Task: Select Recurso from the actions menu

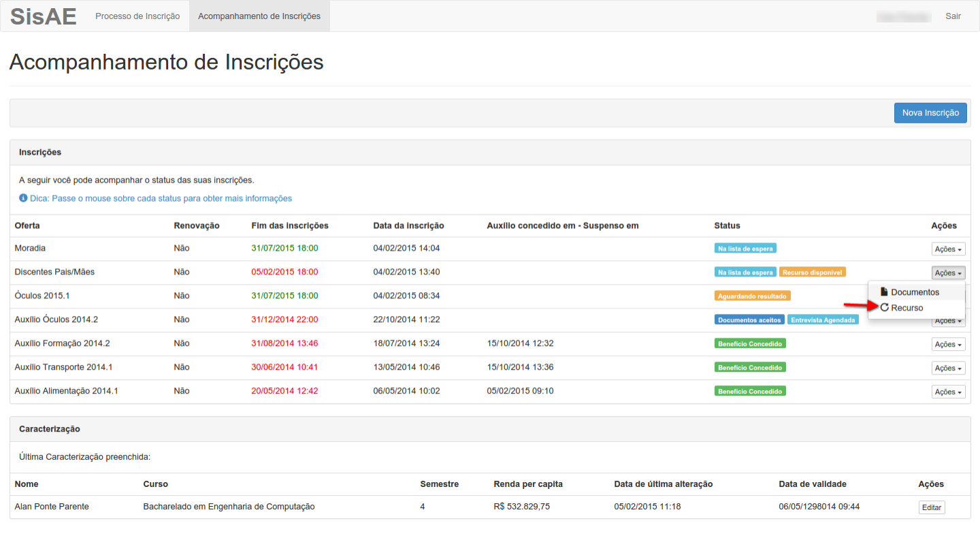Action: (916, 308)
